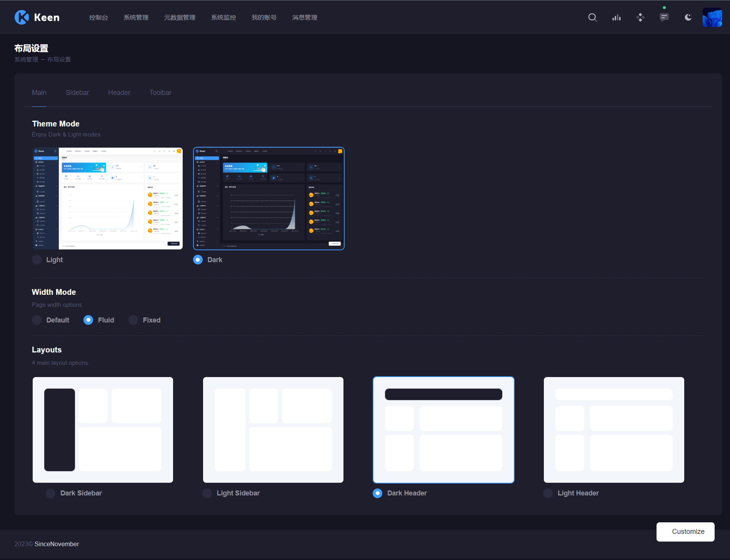Select the Light theme radio button
This screenshot has height=560, width=730.
point(37,260)
